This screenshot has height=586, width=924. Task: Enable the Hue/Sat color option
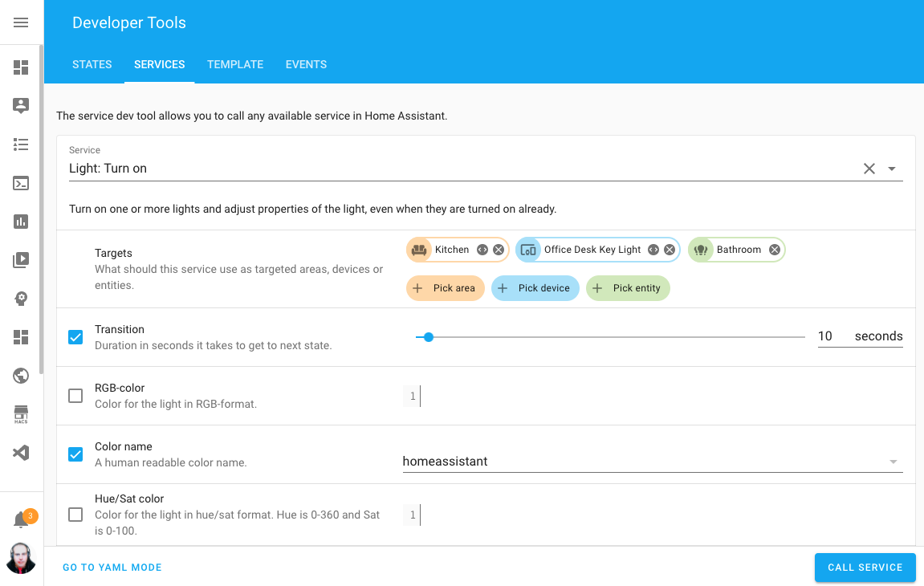[x=75, y=515]
